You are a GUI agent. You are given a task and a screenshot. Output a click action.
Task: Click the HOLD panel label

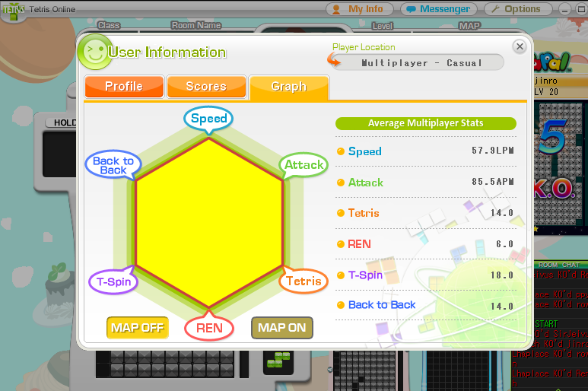coord(65,123)
